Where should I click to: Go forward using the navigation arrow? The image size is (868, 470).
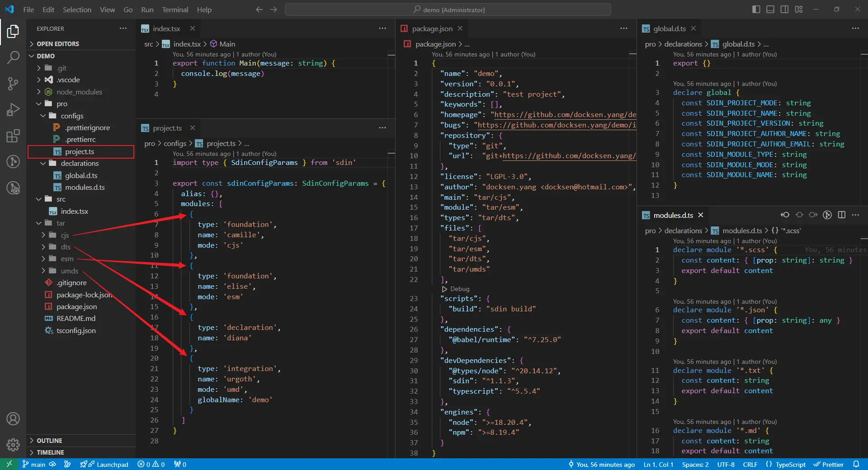coord(274,9)
